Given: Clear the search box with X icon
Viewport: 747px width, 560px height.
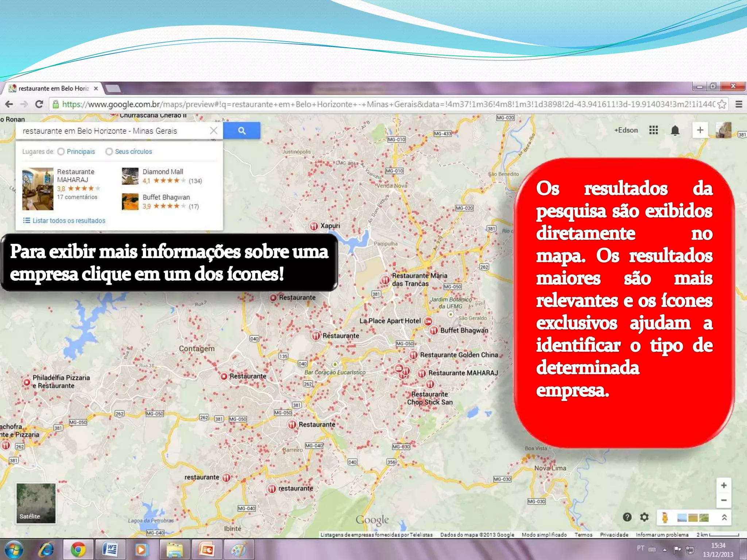Looking at the screenshot, I should tap(214, 131).
